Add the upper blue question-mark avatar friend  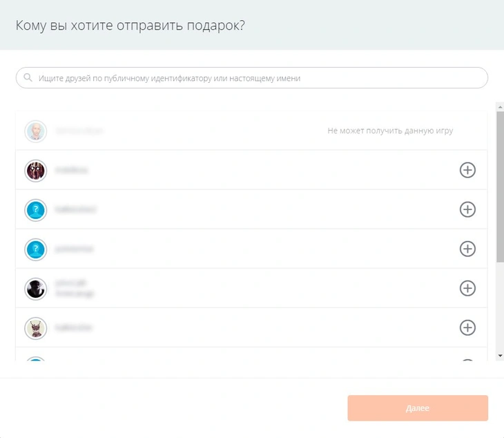click(467, 209)
